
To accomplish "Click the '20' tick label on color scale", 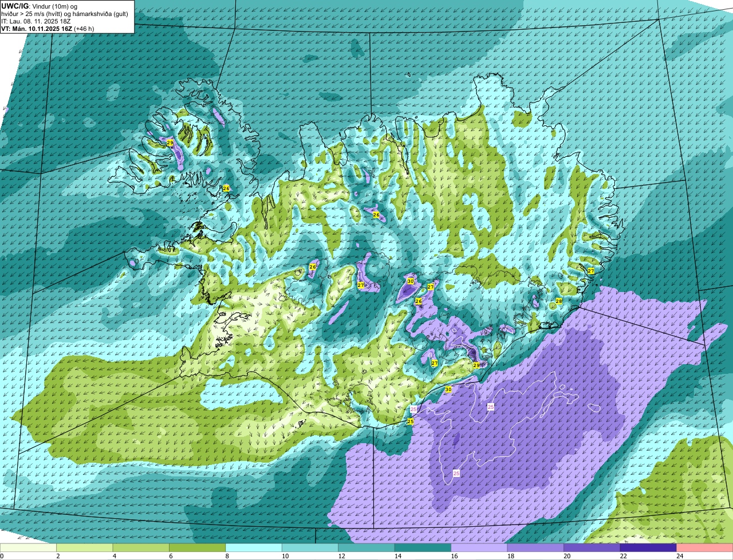I will click(x=566, y=556).
